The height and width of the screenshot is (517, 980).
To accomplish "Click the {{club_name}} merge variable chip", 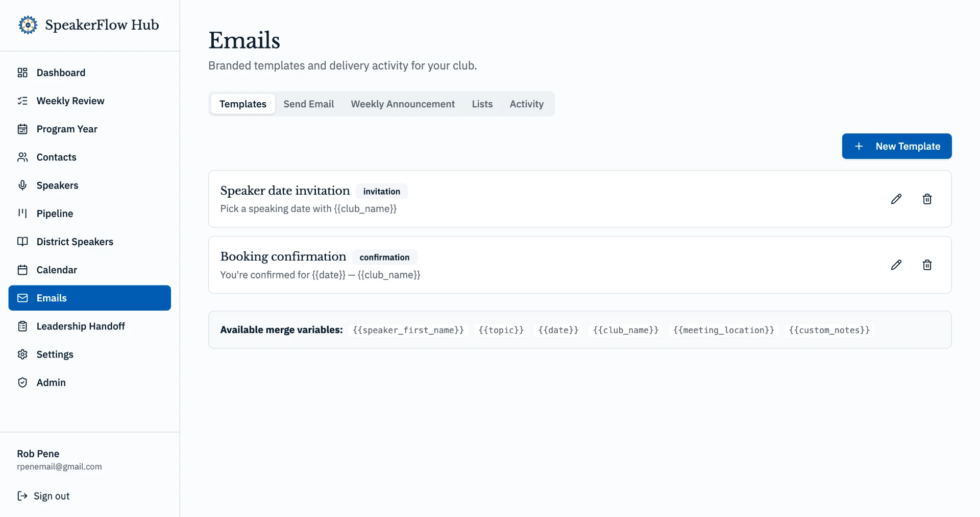I will point(626,330).
